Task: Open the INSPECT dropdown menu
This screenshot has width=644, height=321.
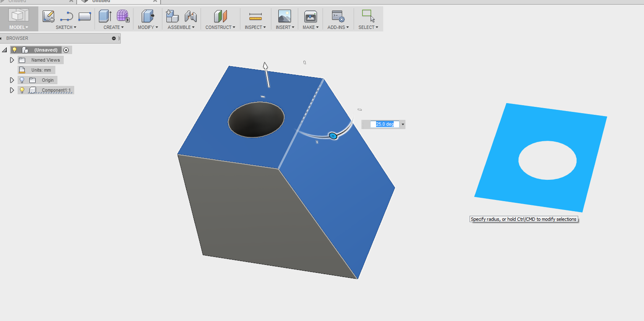Action: coord(255,27)
